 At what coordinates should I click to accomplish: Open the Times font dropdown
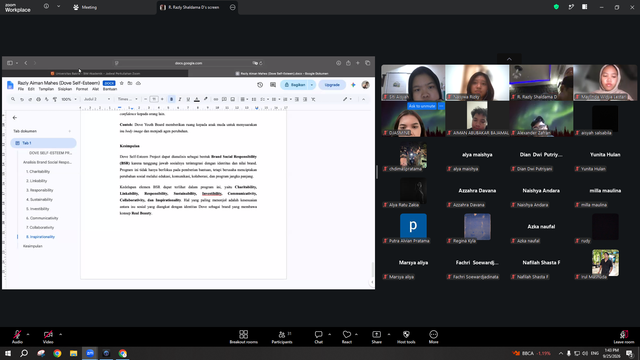pos(127,99)
